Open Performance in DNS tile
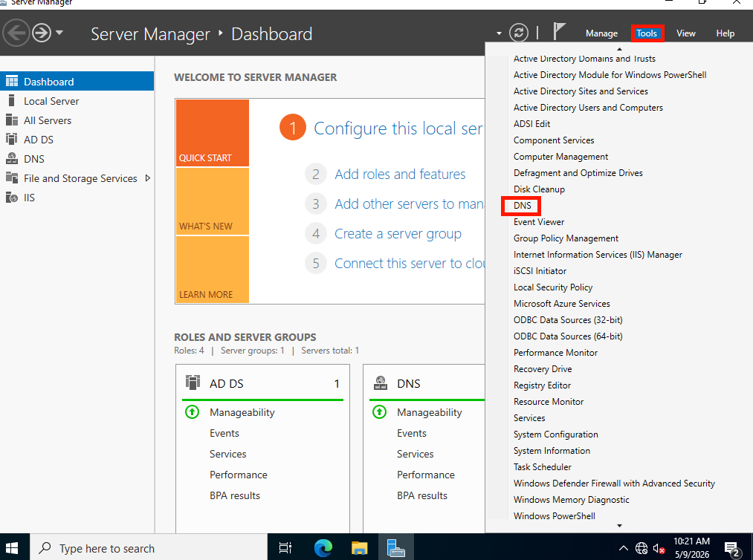The image size is (753, 560). pyautogui.click(x=425, y=474)
